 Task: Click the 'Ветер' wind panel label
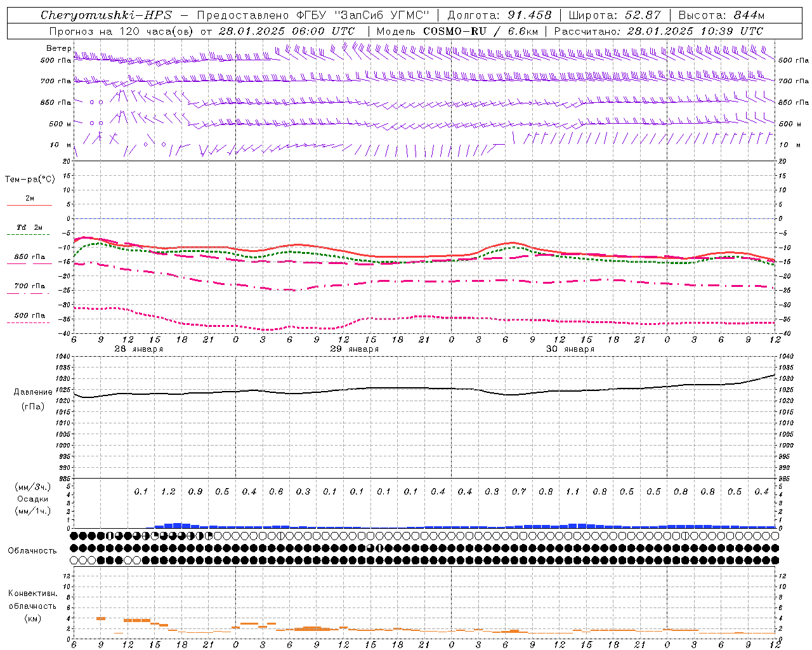[58, 48]
